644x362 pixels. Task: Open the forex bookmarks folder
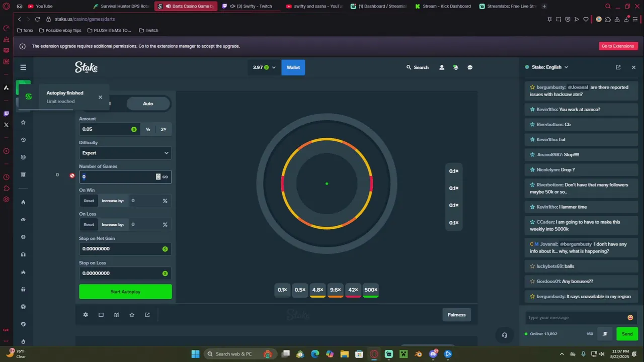(x=25, y=30)
